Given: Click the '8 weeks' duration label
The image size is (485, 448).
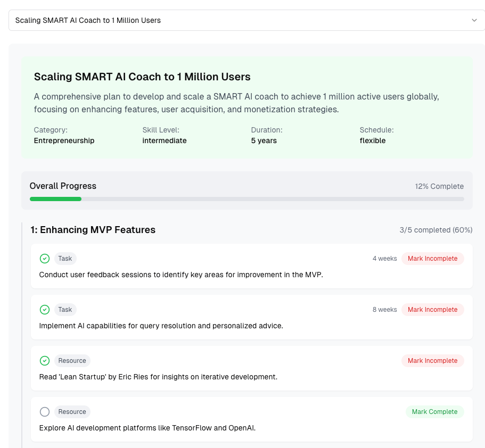Looking at the screenshot, I should point(384,310).
